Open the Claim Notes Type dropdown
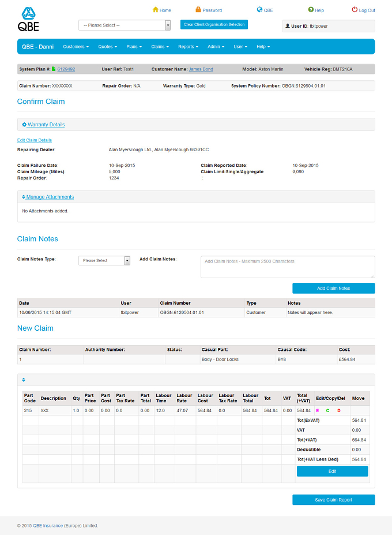The width and height of the screenshot is (392, 535). click(104, 260)
